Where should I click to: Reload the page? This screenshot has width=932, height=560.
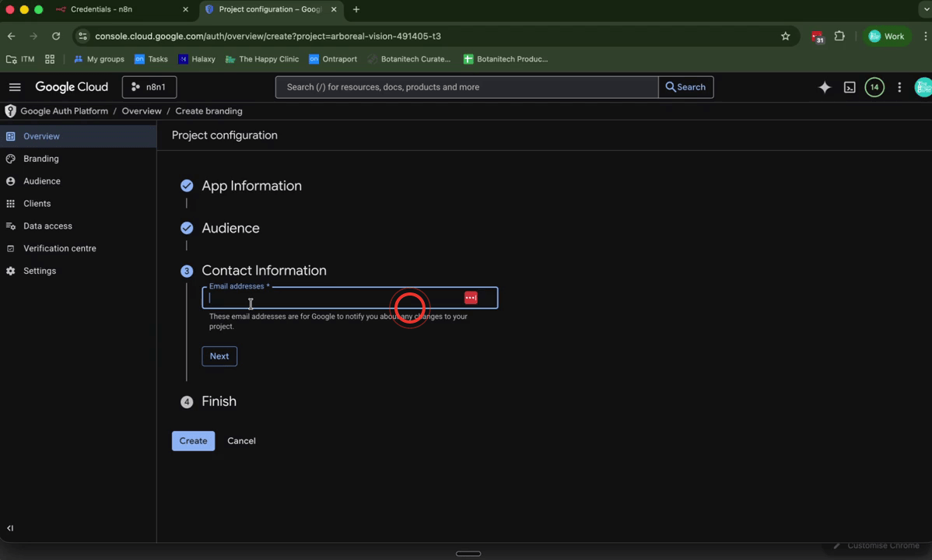click(x=55, y=36)
